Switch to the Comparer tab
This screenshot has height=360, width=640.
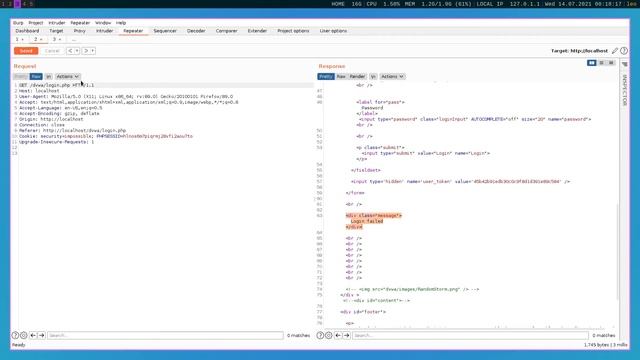pyautogui.click(x=227, y=31)
